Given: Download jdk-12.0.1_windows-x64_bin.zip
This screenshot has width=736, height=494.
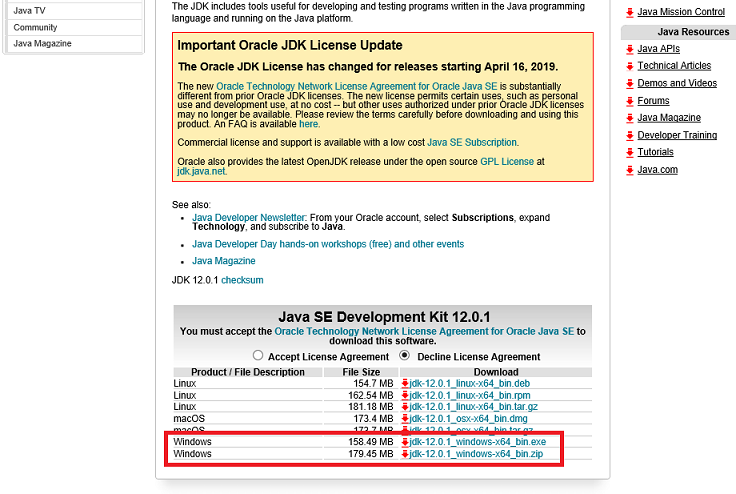Looking at the screenshot, I should click(476, 454).
